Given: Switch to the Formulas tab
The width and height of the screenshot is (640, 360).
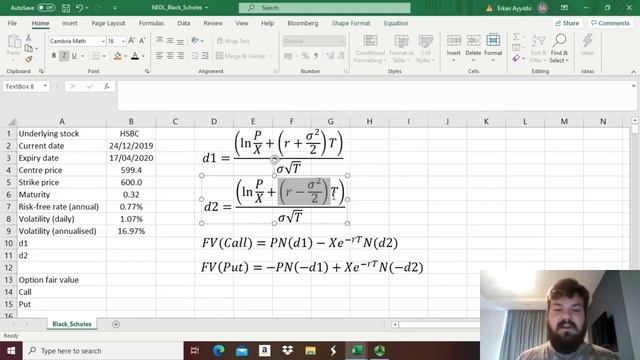Looking at the screenshot, I should [151, 23].
